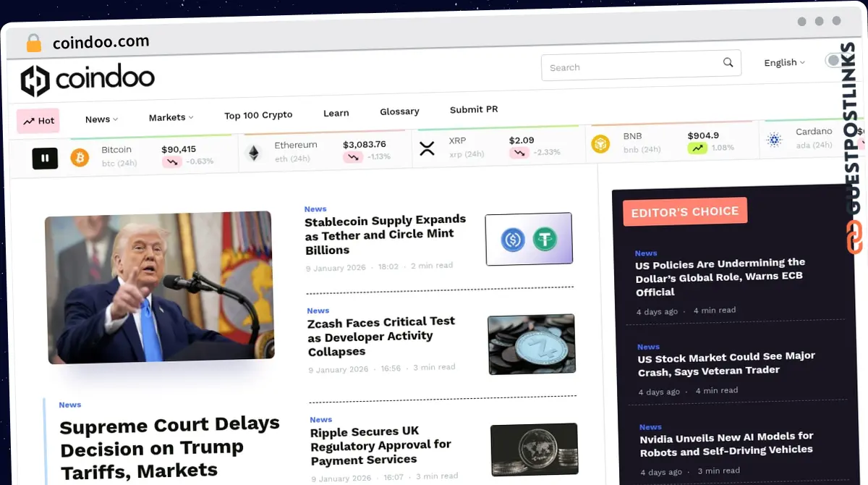Open the Glossary page
Image resolution: width=868 pixels, height=485 pixels.
click(x=399, y=111)
